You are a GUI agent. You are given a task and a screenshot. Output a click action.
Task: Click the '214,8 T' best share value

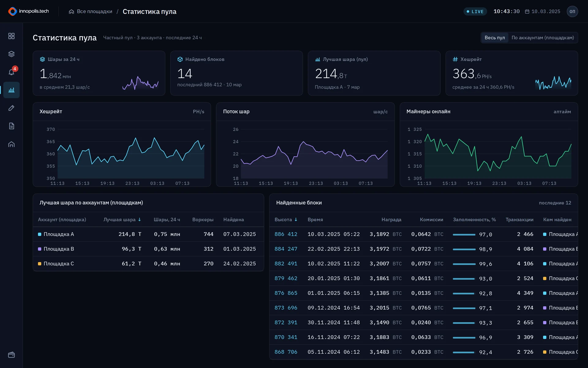(x=130, y=234)
